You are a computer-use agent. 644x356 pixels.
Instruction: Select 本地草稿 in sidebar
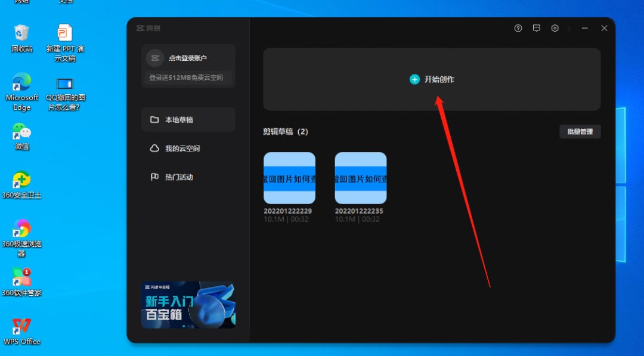188,119
